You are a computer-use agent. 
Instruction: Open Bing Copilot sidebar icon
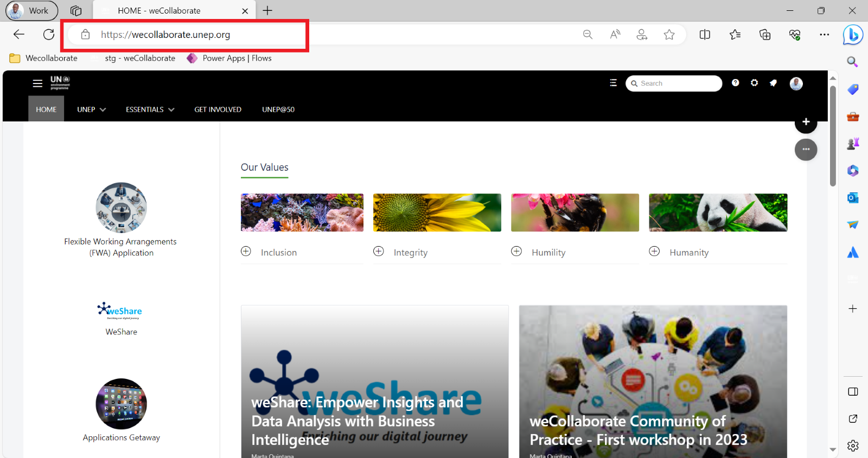point(853,35)
